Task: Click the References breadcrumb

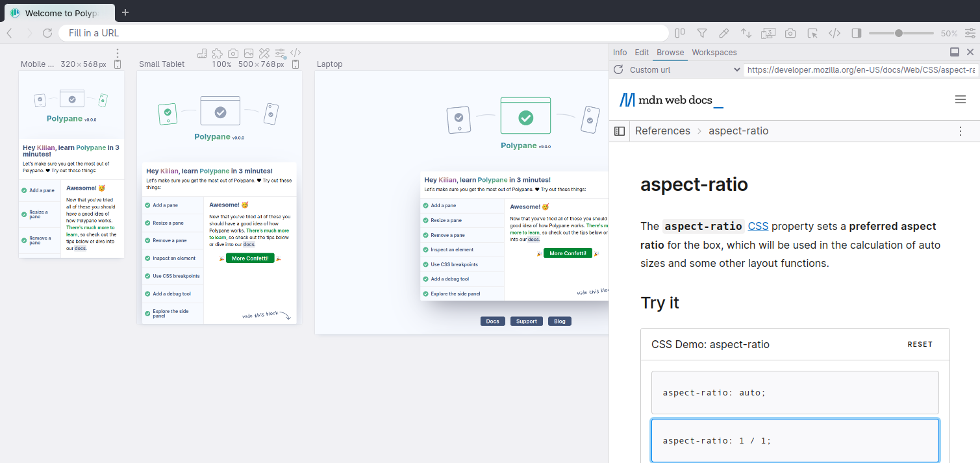Action: click(662, 131)
